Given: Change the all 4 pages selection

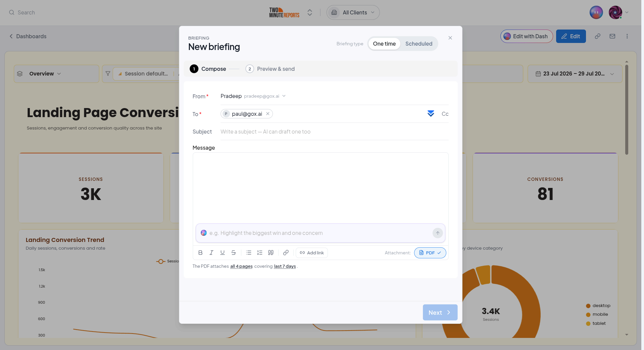Looking at the screenshot, I should pyautogui.click(x=241, y=266).
